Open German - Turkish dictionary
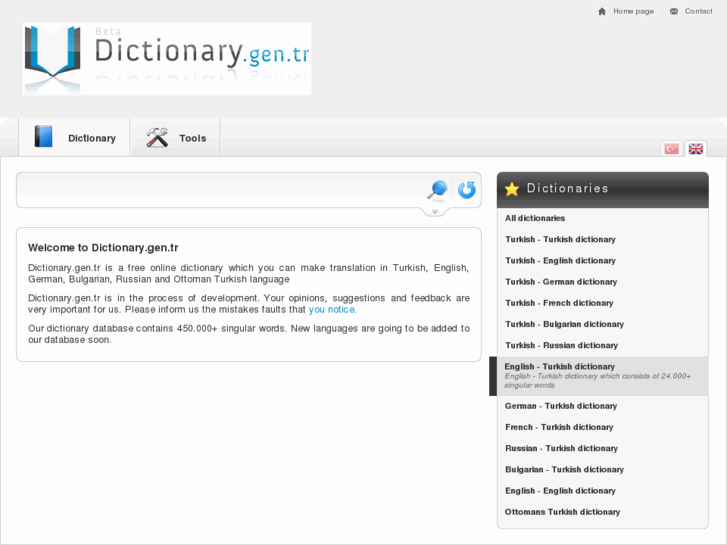 [x=561, y=406]
